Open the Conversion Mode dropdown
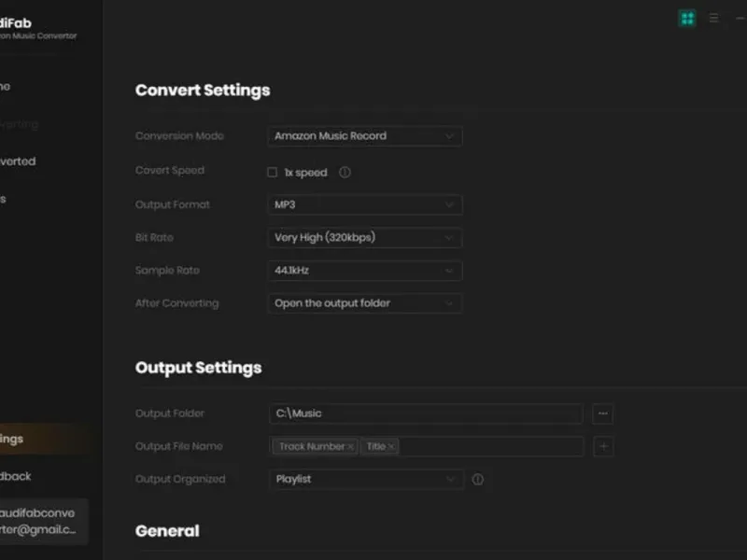This screenshot has width=747, height=560. [364, 136]
